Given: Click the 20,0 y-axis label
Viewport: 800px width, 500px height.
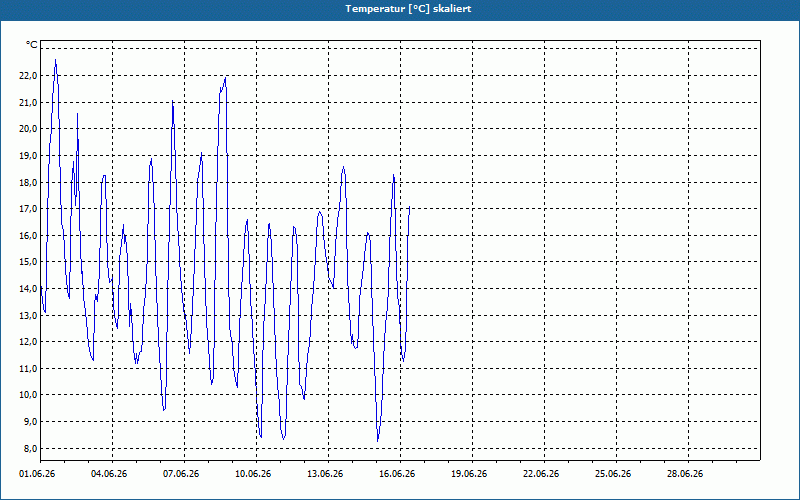Looking at the screenshot, I should (28, 129).
